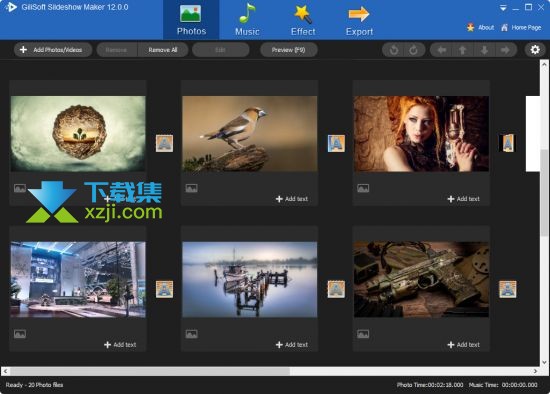Open the Home Page link
The image size is (550, 394).
(x=521, y=27)
